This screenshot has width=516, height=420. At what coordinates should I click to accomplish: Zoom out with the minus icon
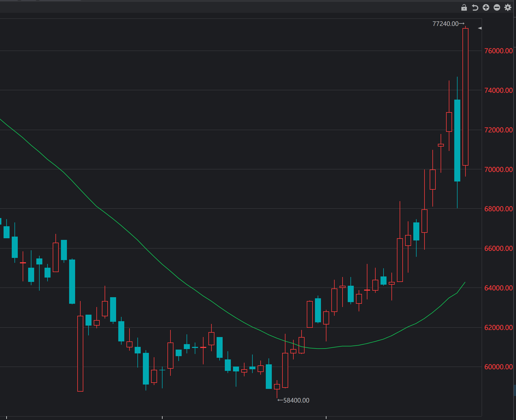[x=497, y=7]
